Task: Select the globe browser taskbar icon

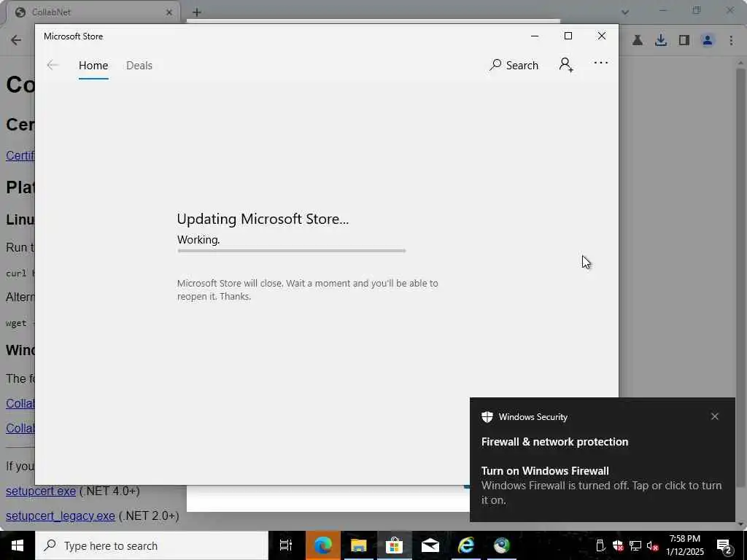Action: pos(502,545)
